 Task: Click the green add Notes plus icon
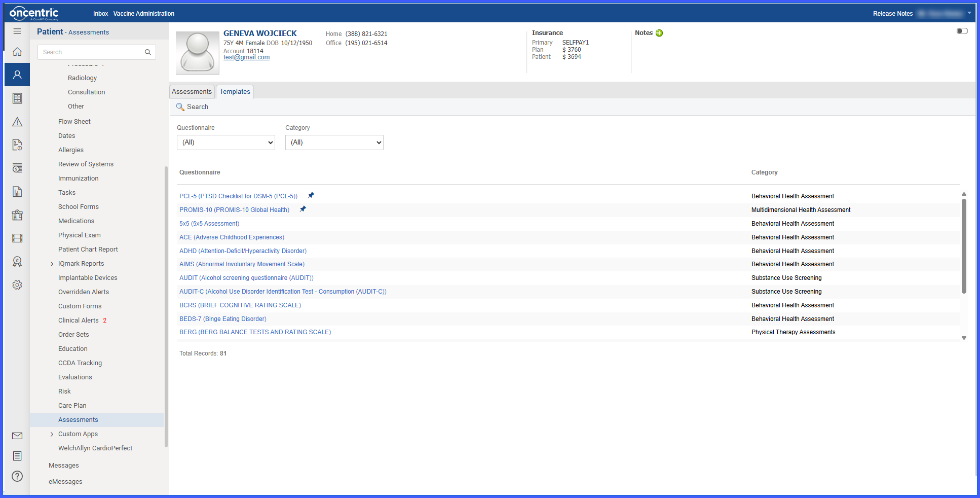(659, 33)
